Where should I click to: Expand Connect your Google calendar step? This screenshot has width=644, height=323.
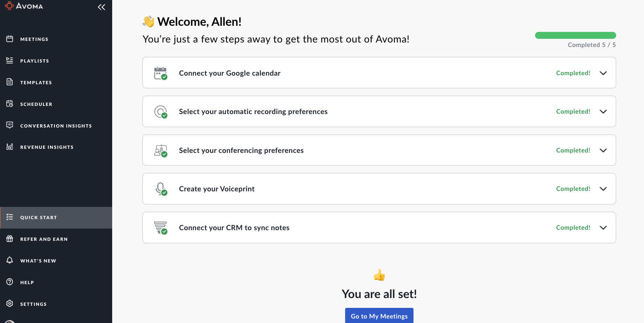pos(603,73)
